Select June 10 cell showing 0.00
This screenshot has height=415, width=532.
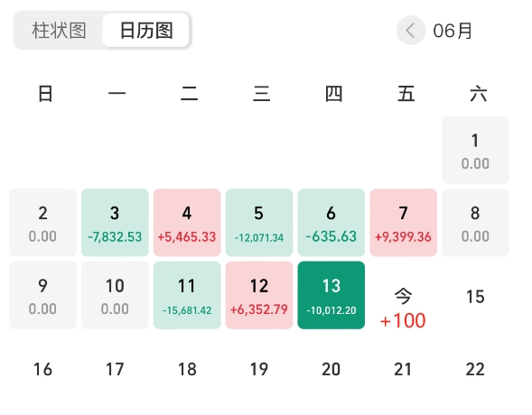(x=115, y=295)
